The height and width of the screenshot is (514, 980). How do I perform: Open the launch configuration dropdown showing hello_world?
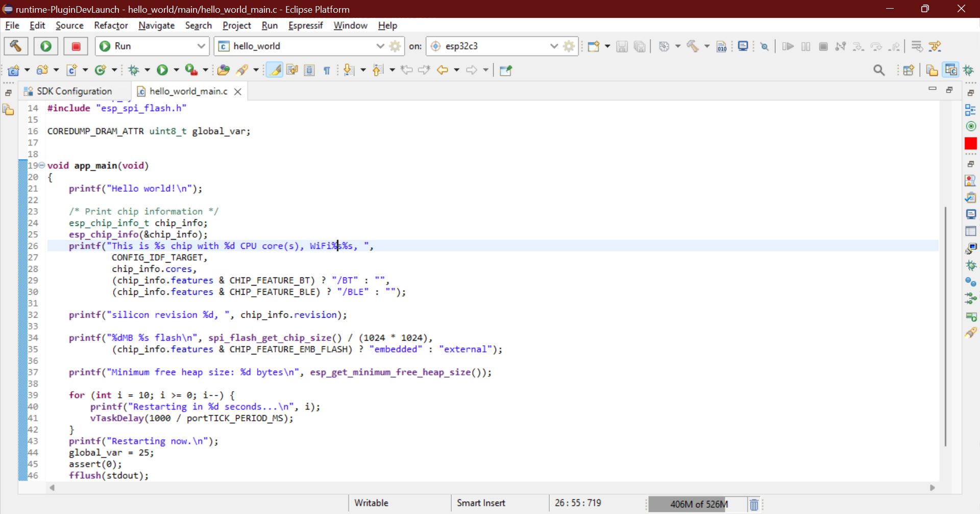[x=380, y=46]
